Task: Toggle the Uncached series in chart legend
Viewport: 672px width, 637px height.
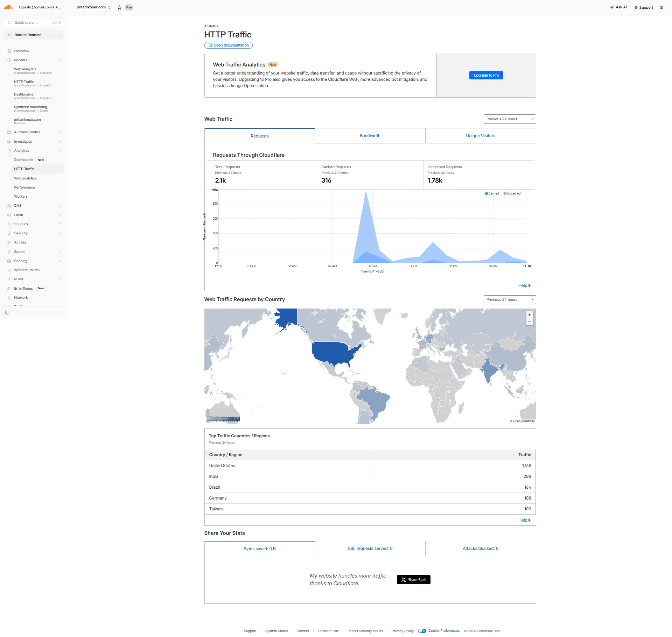Action: tap(512, 193)
